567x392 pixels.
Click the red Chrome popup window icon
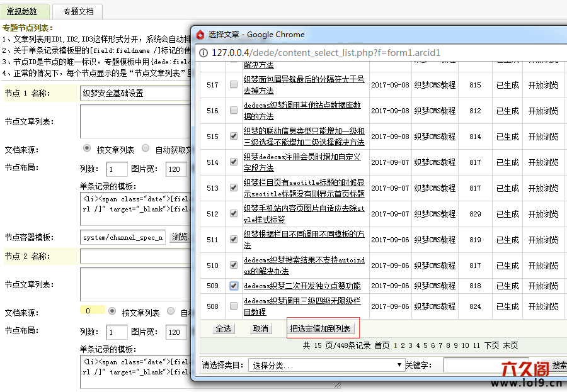[200, 35]
